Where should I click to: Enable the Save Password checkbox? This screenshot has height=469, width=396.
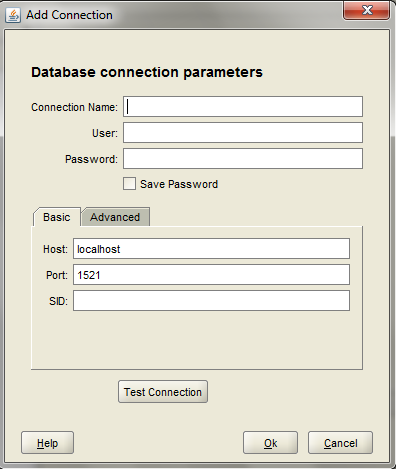click(129, 184)
